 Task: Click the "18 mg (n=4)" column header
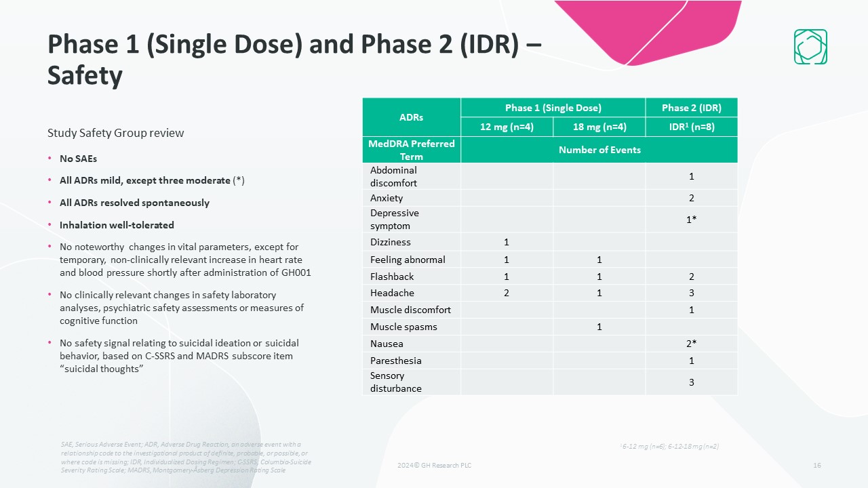599,127
